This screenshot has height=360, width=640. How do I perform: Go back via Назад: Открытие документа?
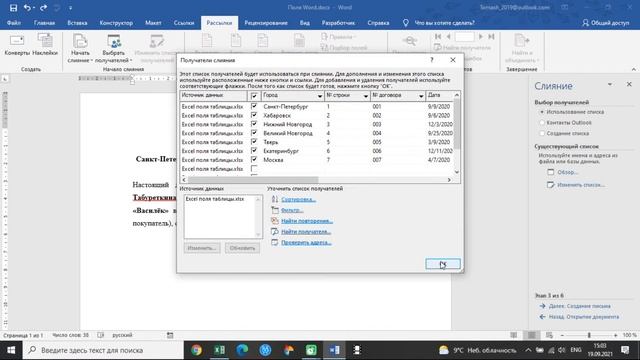pyautogui.click(x=584, y=317)
